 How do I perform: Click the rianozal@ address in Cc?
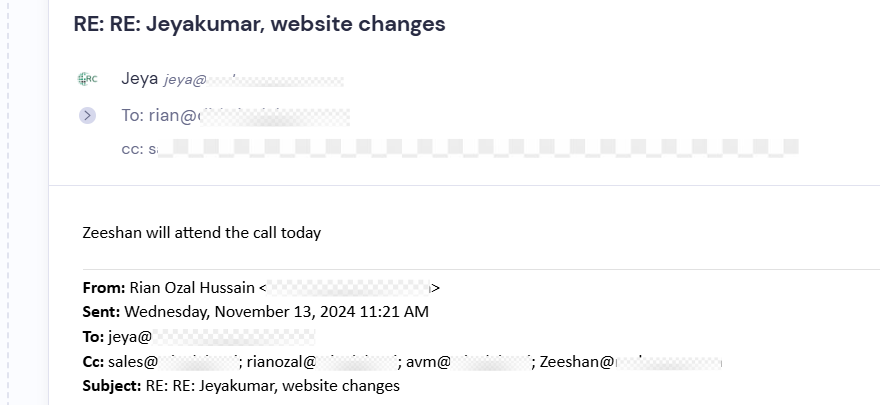point(322,362)
